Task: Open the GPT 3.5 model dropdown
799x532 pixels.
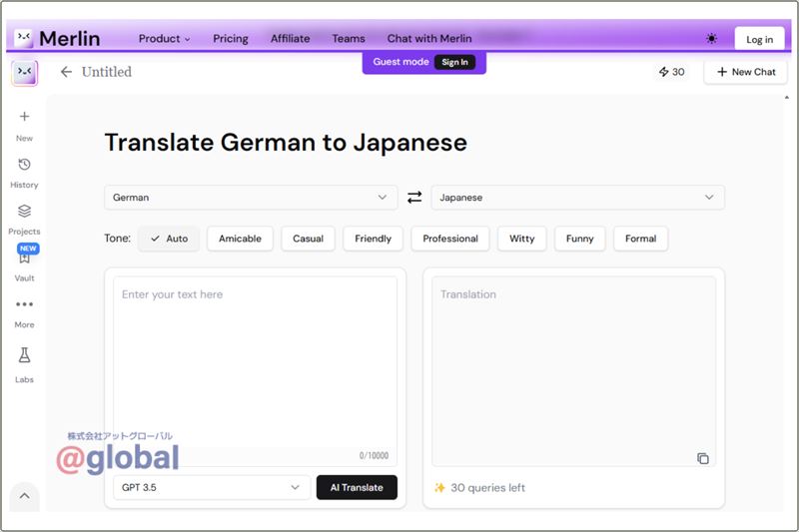Action: click(x=212, y=487)
